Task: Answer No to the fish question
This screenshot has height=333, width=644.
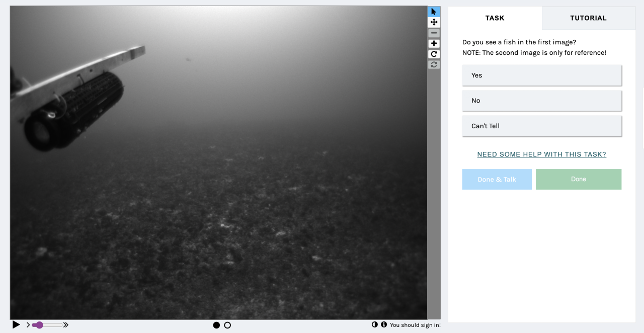Action: pos(542,101)
